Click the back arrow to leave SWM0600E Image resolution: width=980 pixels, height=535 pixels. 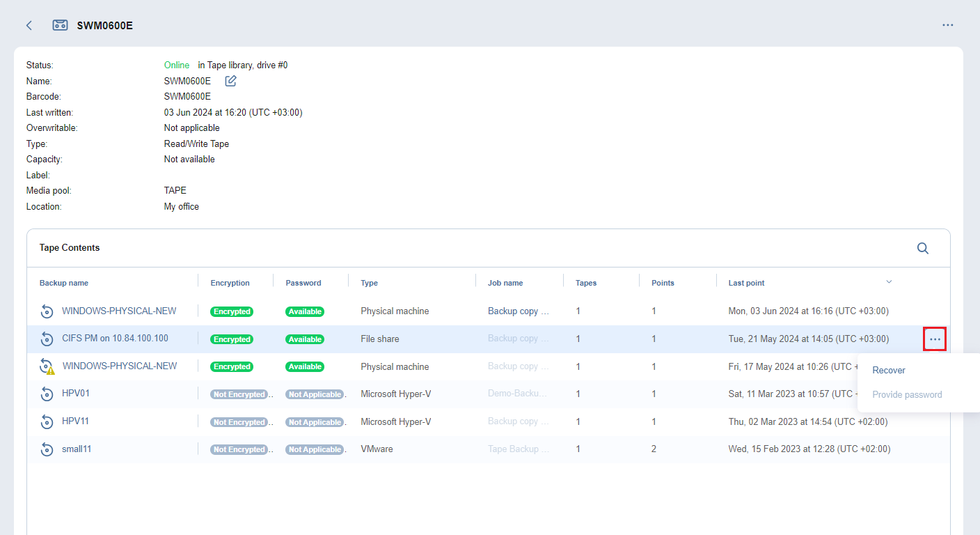pos(29,25)
